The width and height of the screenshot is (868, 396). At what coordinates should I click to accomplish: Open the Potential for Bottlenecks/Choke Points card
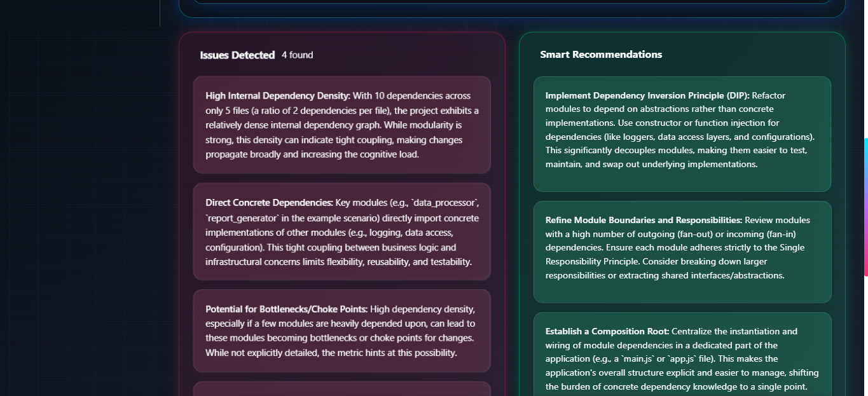[342, 331]
